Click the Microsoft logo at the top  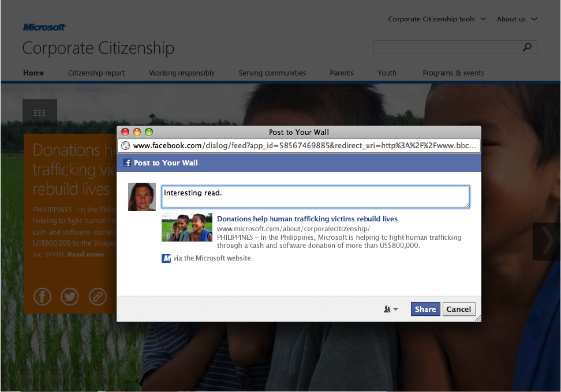[44, 27]
